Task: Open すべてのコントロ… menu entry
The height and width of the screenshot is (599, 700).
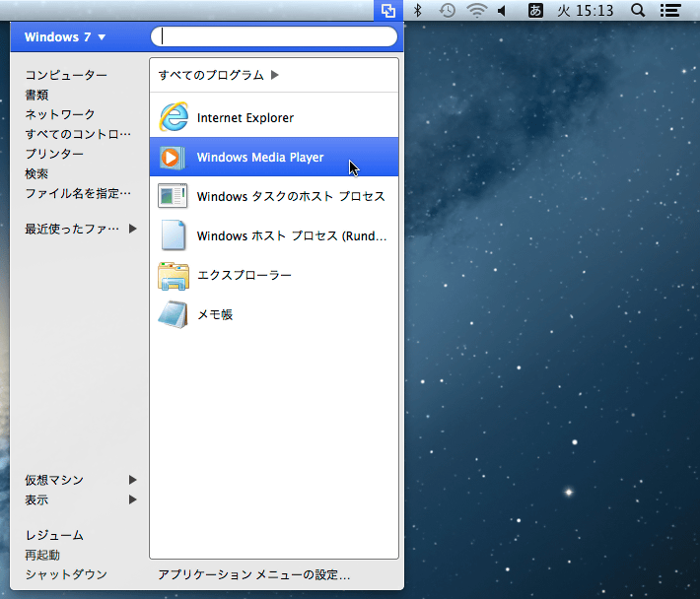Action: [x=78, y=134]
